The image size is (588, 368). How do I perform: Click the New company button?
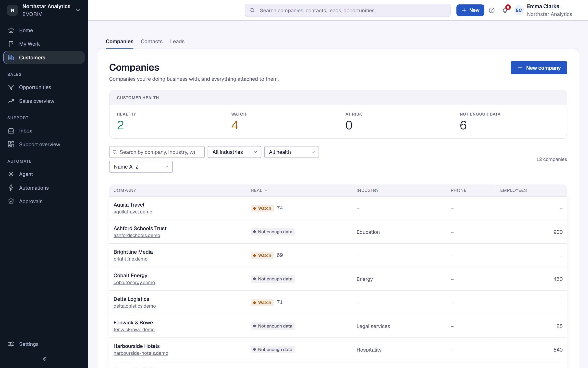coord(539,68)
